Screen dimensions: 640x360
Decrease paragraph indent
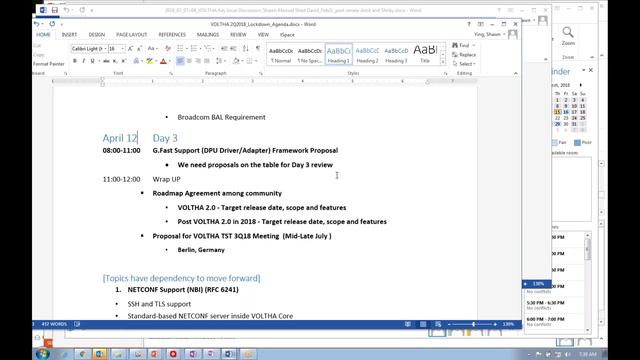click(x=224, y=49)
